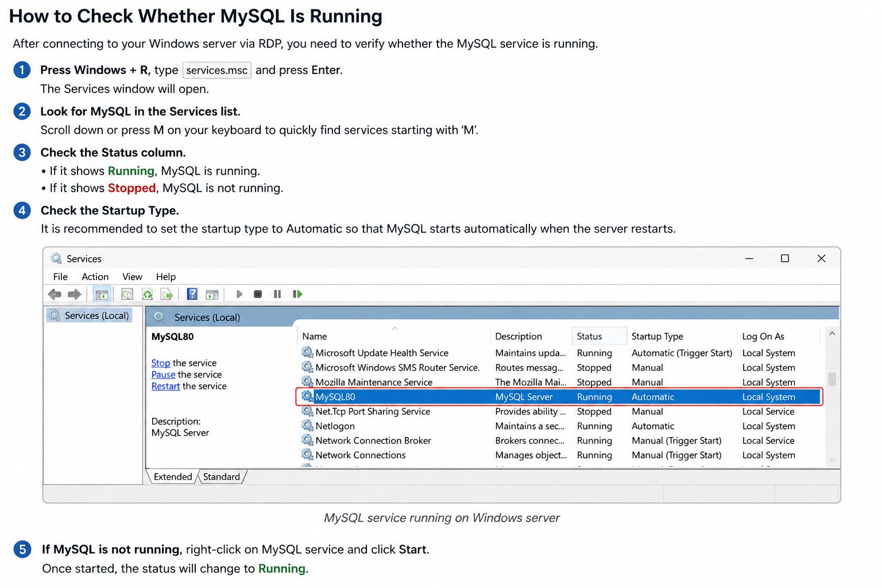Click gear icon of Net.Tcp Port Sharing Service
882x588 pixels.
click(x=307, y=411)
